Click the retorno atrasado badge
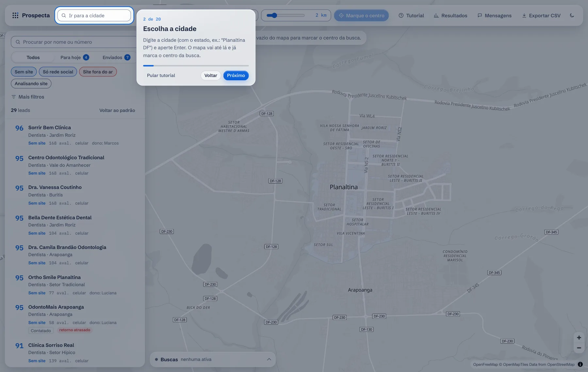Viewport: 588px width, 372px height. (x=75, y=330)
